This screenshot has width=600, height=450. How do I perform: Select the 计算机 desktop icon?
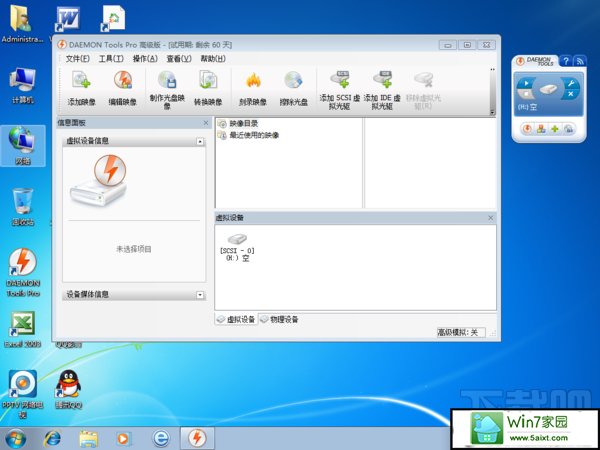23,85
